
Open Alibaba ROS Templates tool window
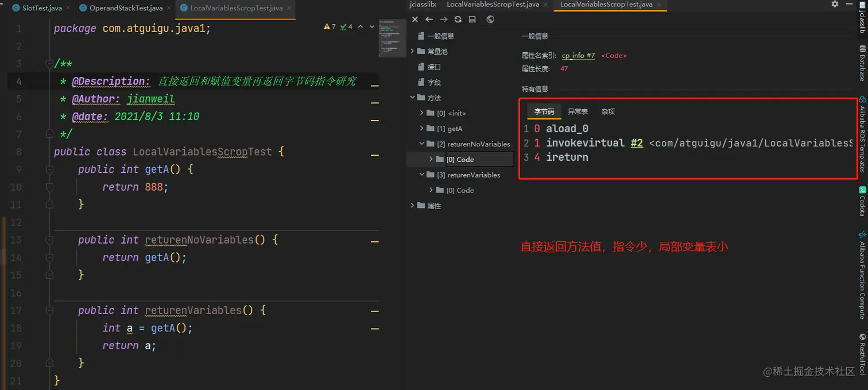tap(862, 134)
